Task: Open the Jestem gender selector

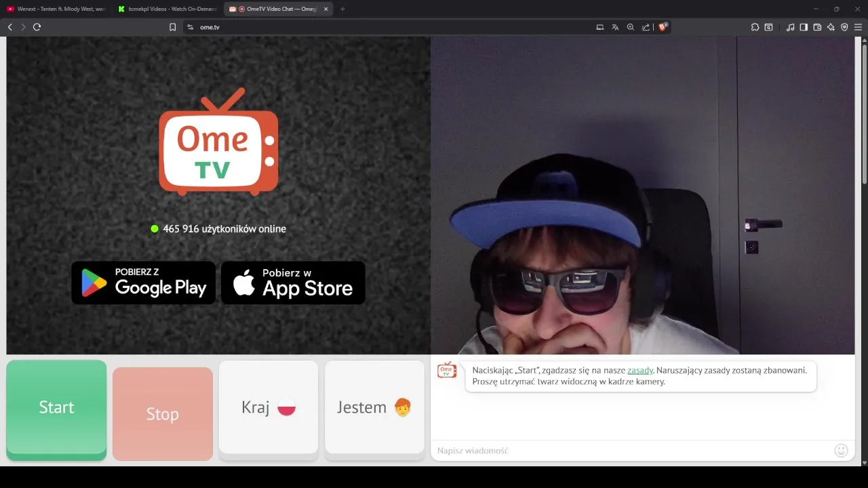Action: click(374, 409)
